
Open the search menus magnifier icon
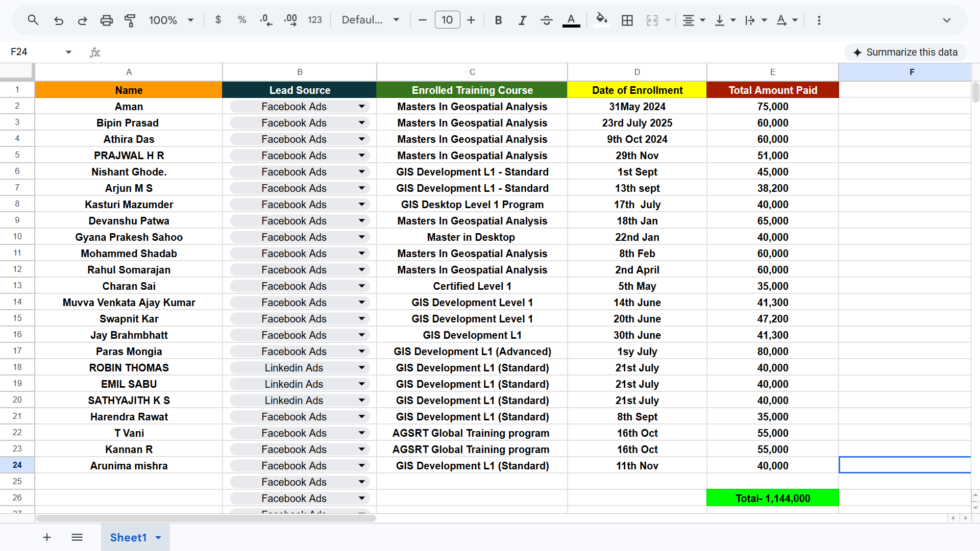coord(33,20)
